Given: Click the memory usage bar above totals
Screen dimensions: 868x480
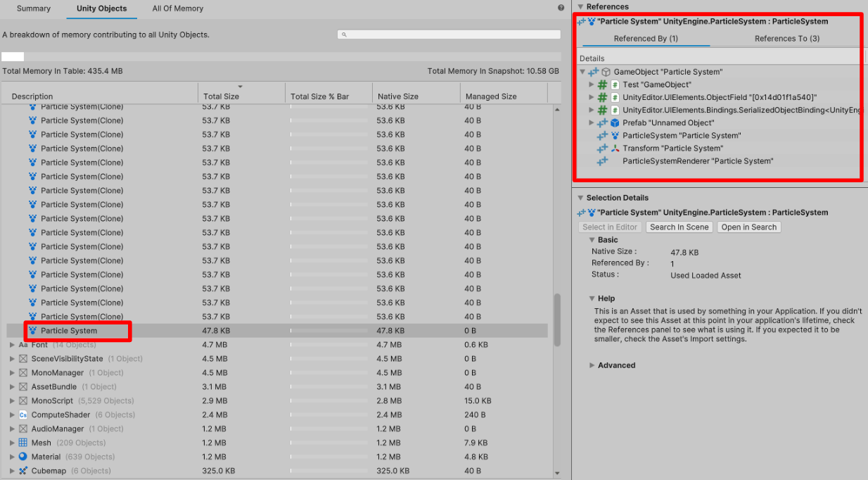Looking at the screenshot, I should tap(280, 57).
